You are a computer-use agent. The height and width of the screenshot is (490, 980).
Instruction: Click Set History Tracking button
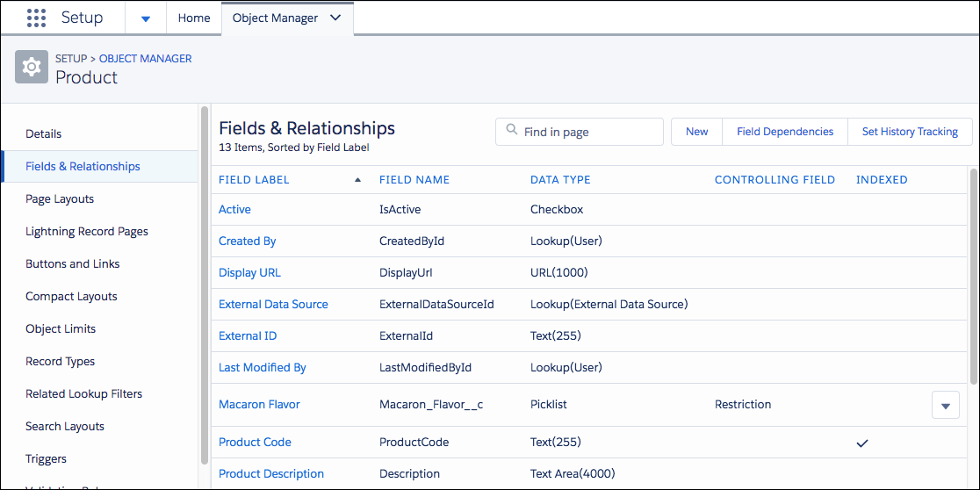tap(910, 132)
